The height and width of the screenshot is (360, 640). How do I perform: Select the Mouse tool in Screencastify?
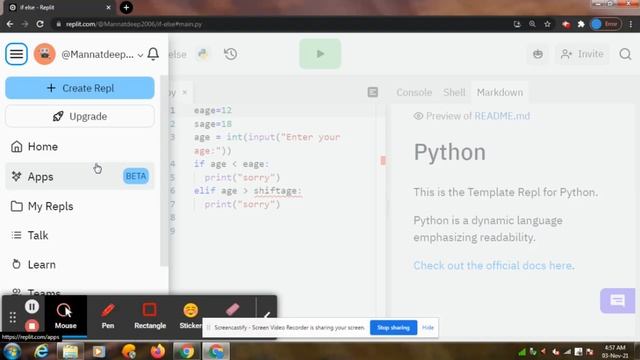point(65,316)
